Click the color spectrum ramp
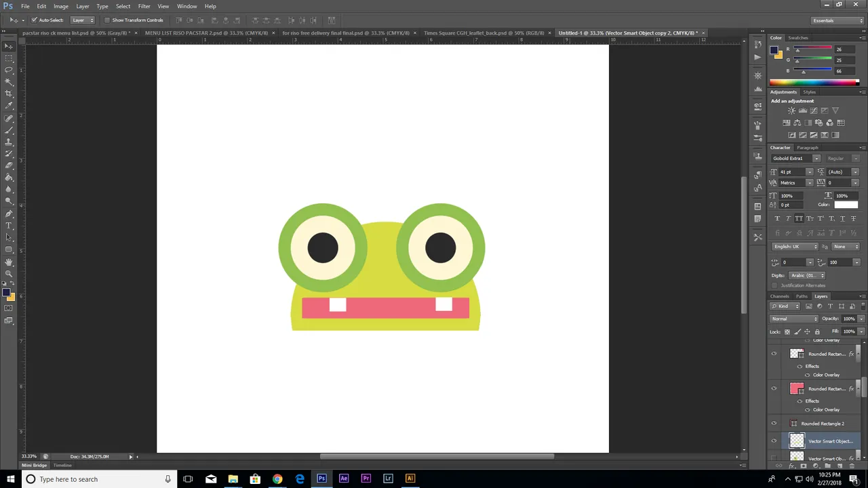868x488 pixels. 814,83
